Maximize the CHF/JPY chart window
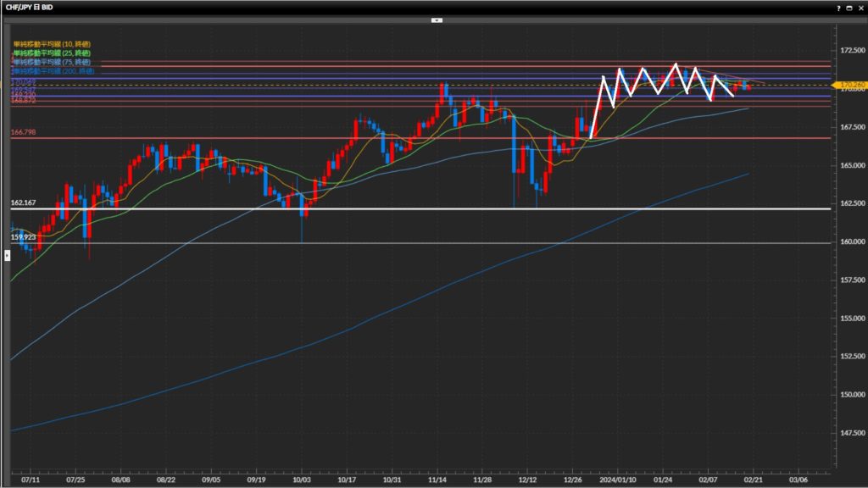The height and width of the screenshot is (488, 868). (849, 7)
